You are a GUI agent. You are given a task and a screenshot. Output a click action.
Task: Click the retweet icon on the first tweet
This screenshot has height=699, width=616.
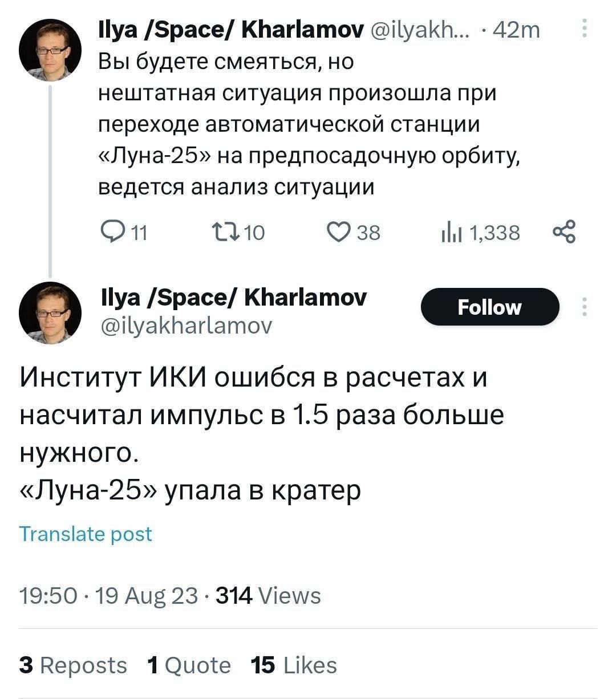point(221,232)
